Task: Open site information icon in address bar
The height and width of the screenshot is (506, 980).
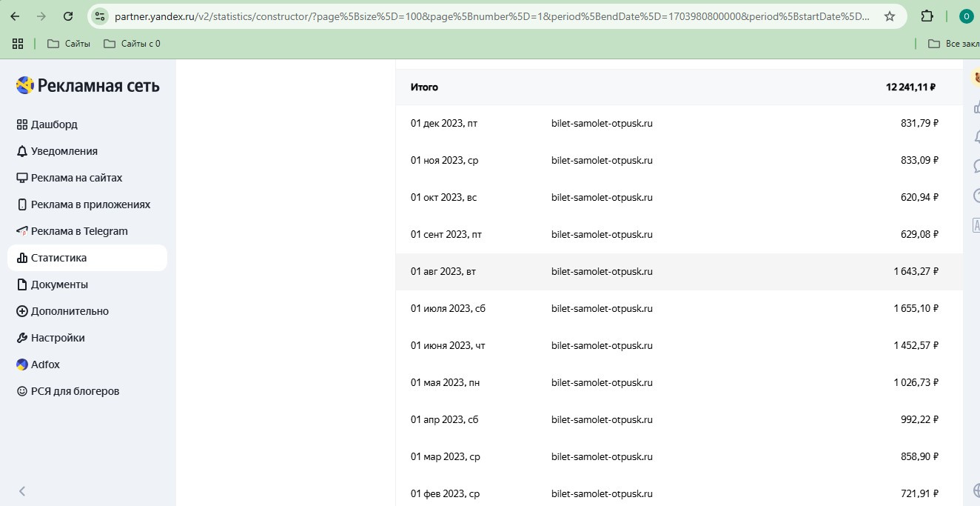Action: tap(100, 16)
